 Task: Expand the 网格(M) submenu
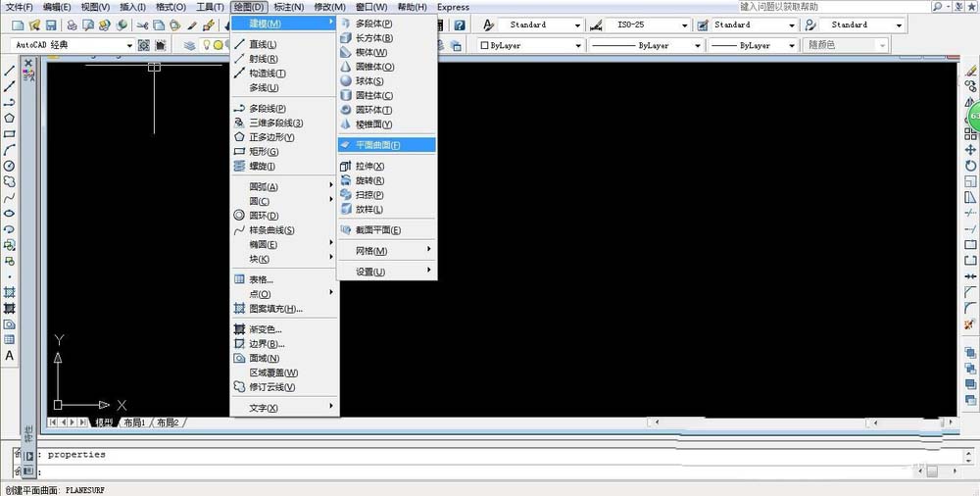tap(387, 251)
